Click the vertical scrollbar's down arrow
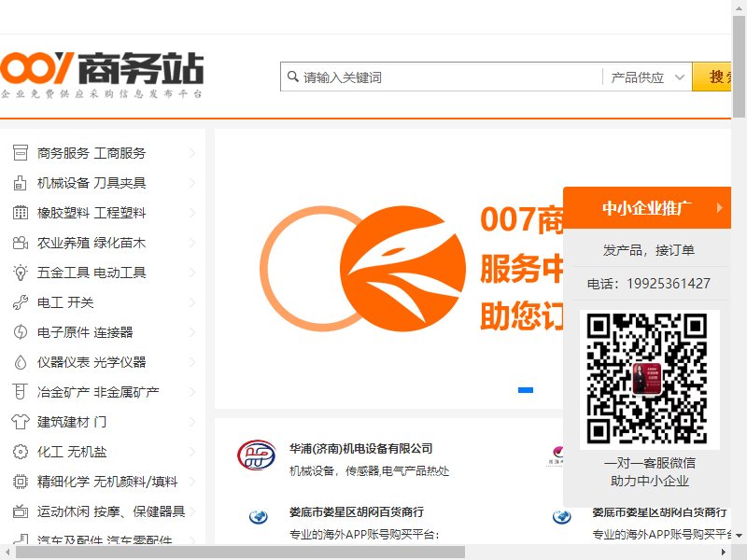This screenshot has height=560, width=747. pos(739,536)
